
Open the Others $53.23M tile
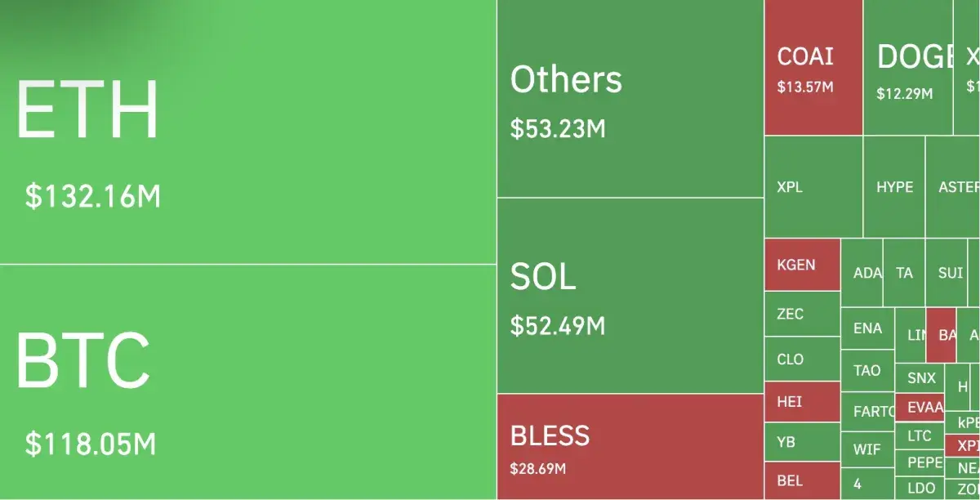[630, 99]
